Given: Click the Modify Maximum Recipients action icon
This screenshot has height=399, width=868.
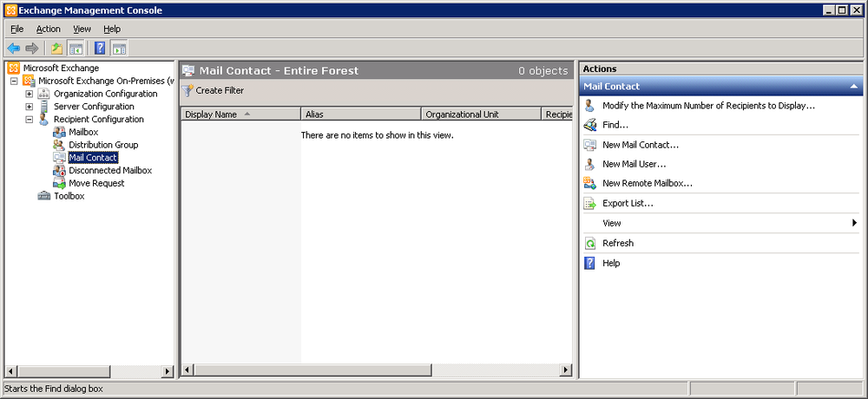Looking at the screenshot, I should [x=590, y=106].
